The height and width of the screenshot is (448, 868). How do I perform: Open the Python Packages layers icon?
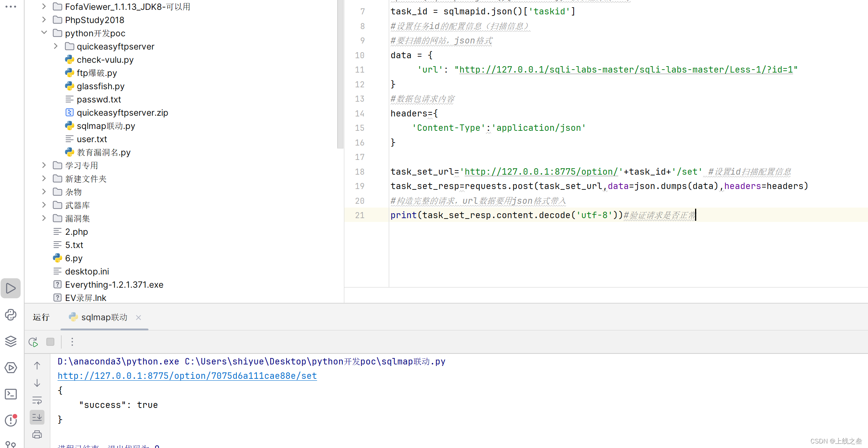[11, 341]
